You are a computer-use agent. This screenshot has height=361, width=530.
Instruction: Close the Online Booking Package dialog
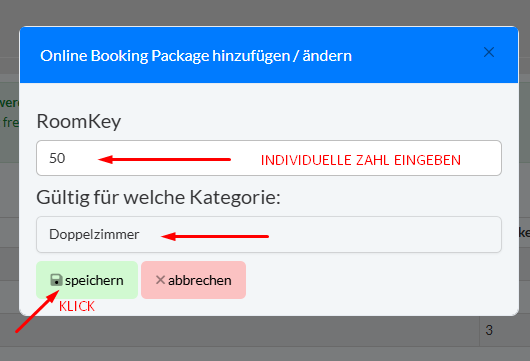pos(489,52)
